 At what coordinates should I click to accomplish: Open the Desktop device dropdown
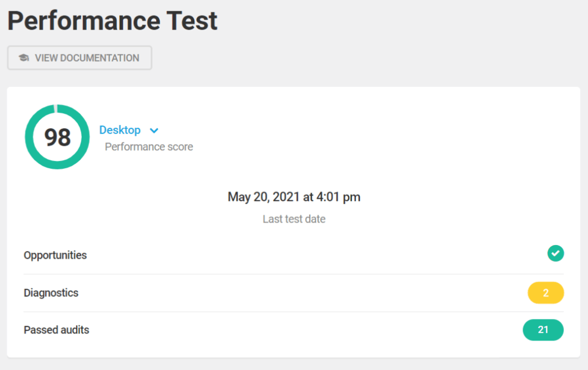pyautogui.click(x=129, y=129)
